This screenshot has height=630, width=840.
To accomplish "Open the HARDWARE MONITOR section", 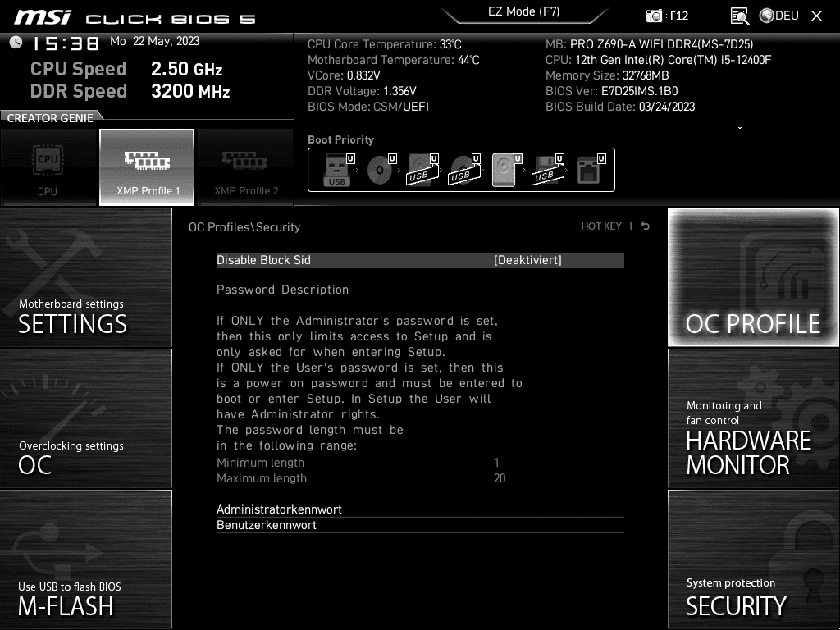I will 753,419.
